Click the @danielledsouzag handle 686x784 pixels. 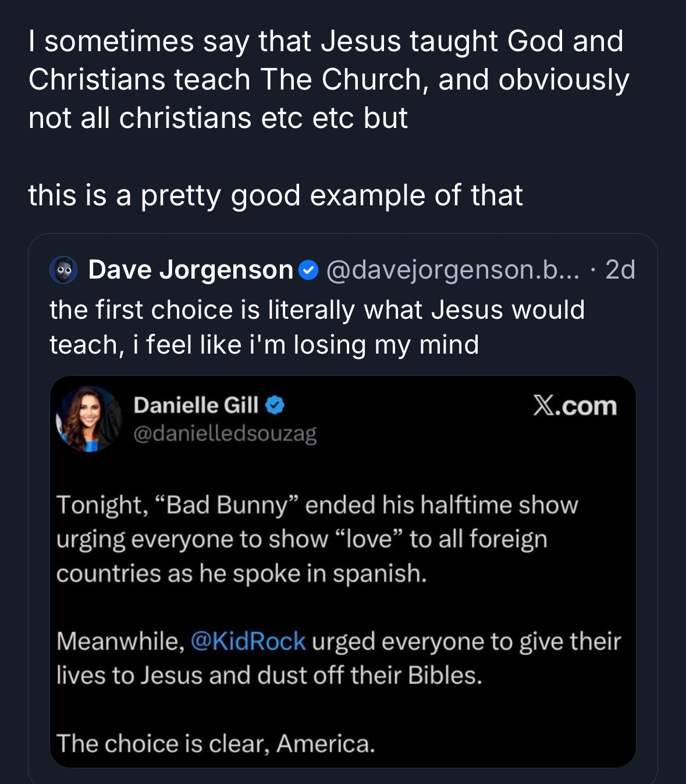point(225,434)
